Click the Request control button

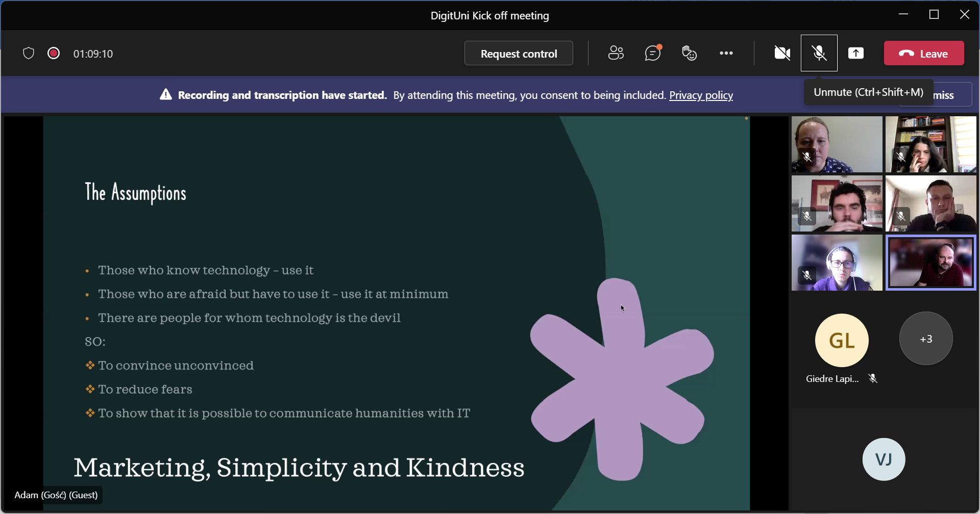click(519, 54)
